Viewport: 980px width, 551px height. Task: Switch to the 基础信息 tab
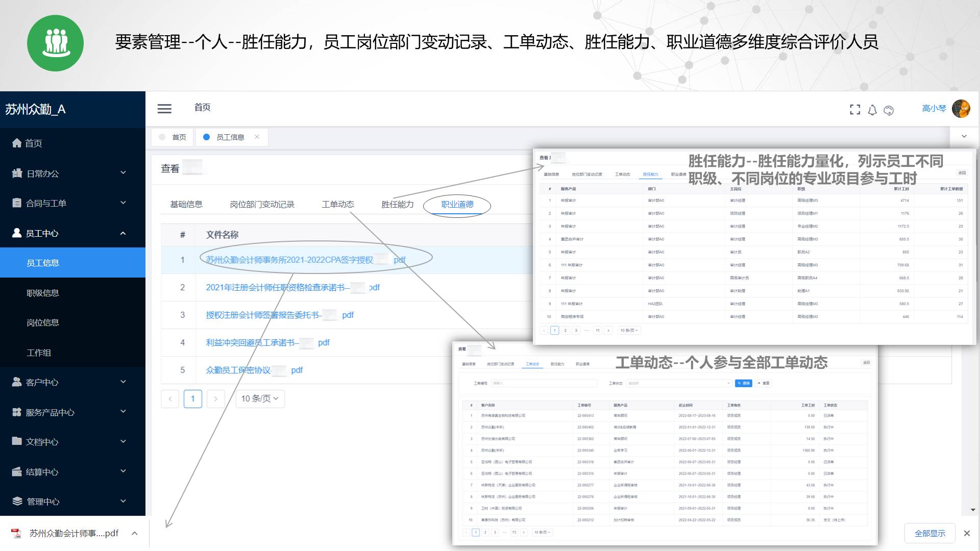[x=186, y=205]
